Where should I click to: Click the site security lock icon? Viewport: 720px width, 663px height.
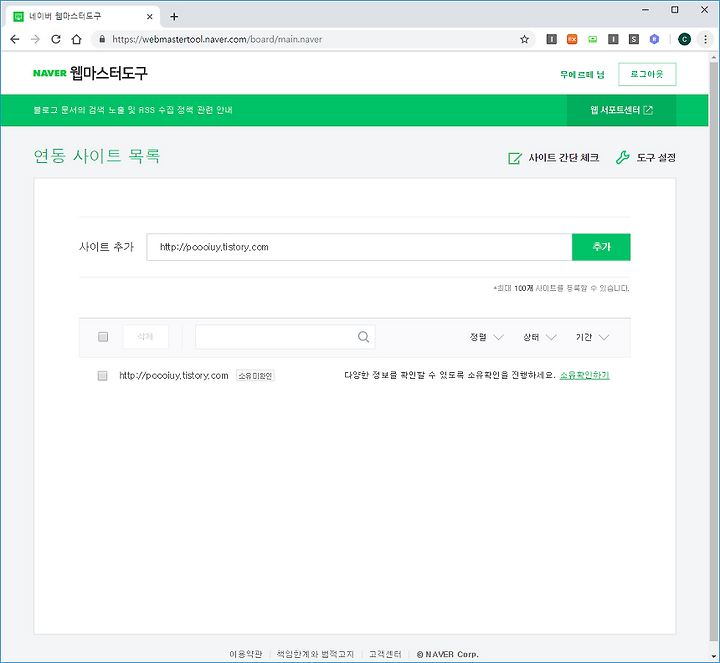pyautogui.click(x=102, y=39)
